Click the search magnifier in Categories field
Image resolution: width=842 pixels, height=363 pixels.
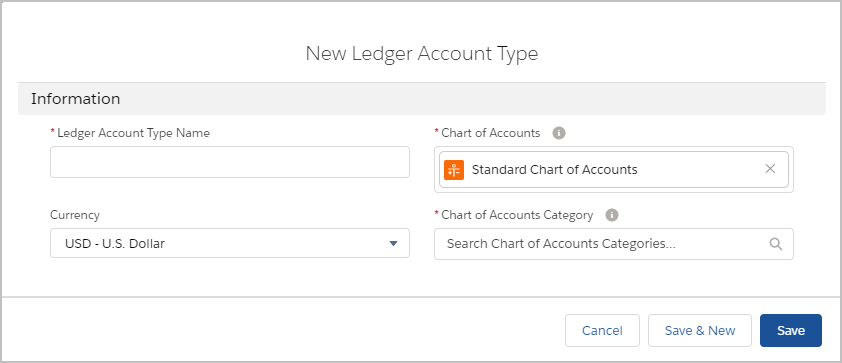coord(775,244)
